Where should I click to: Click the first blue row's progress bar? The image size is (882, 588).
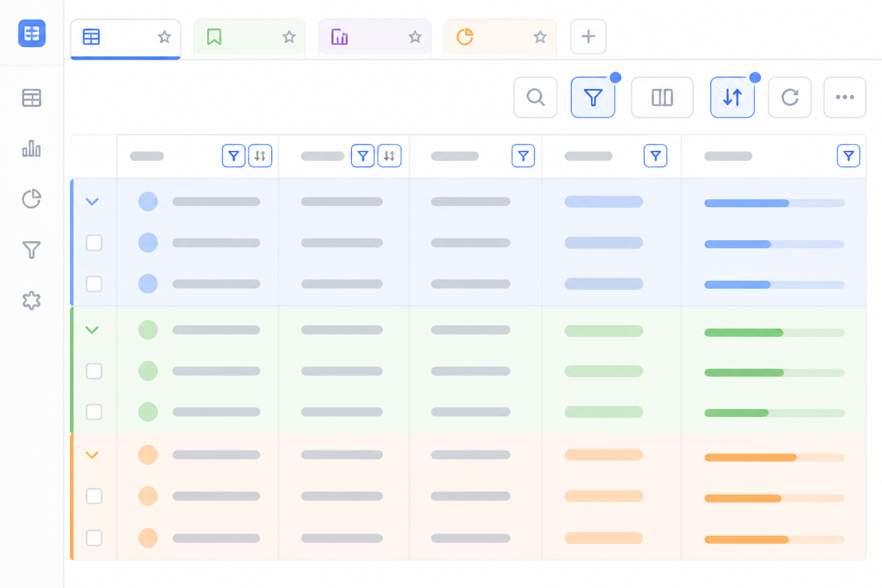coord(775,203)
